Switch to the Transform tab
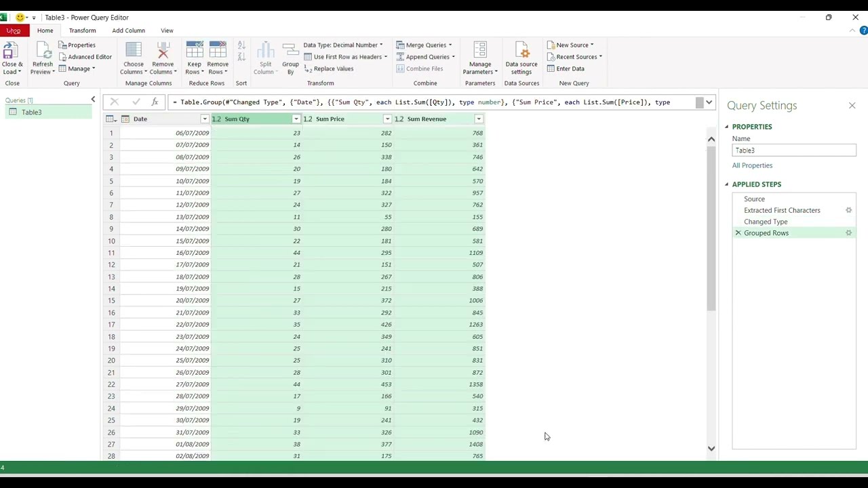868x488 pixels. (x=82, y=30)
